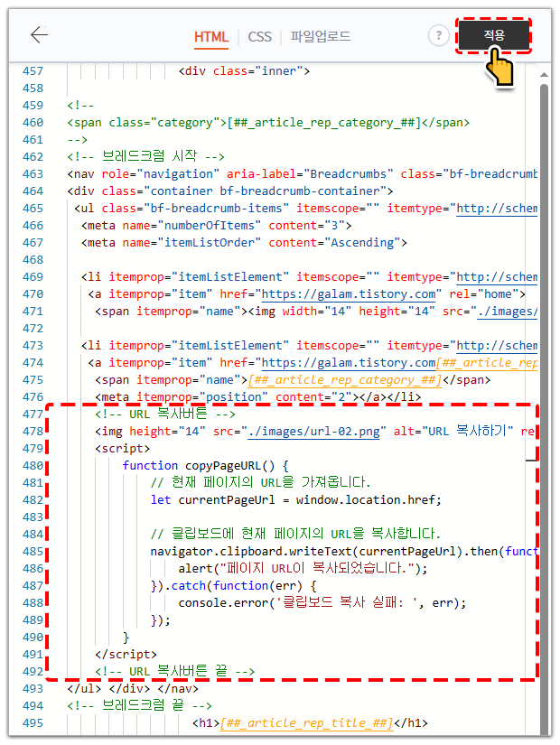The width and height of the screenshot is (560, 745).
Task: Click the 'URL 복사버튼' opening comment
Action: point(165,414)
